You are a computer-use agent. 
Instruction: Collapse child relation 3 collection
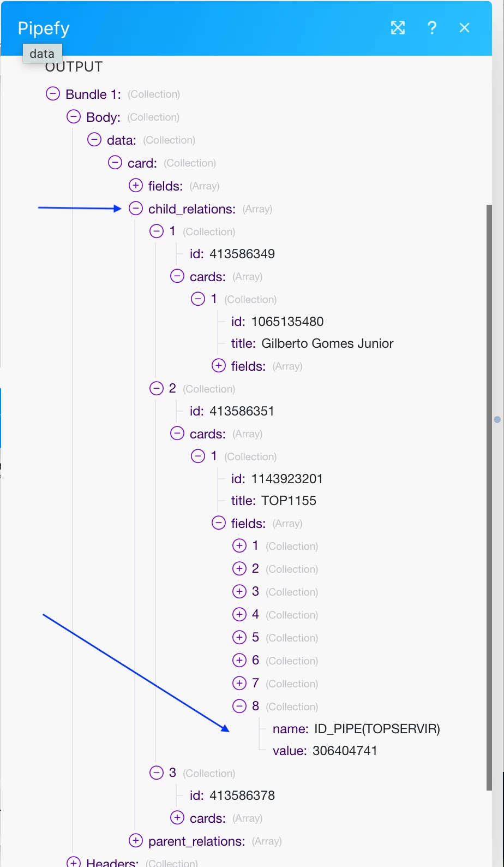click(x=157, y=773)
